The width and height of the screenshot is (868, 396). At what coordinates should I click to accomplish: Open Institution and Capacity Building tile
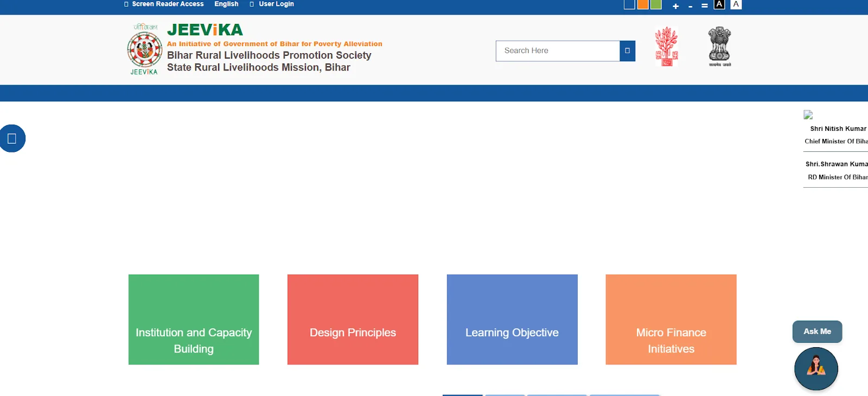click(194, 320)
